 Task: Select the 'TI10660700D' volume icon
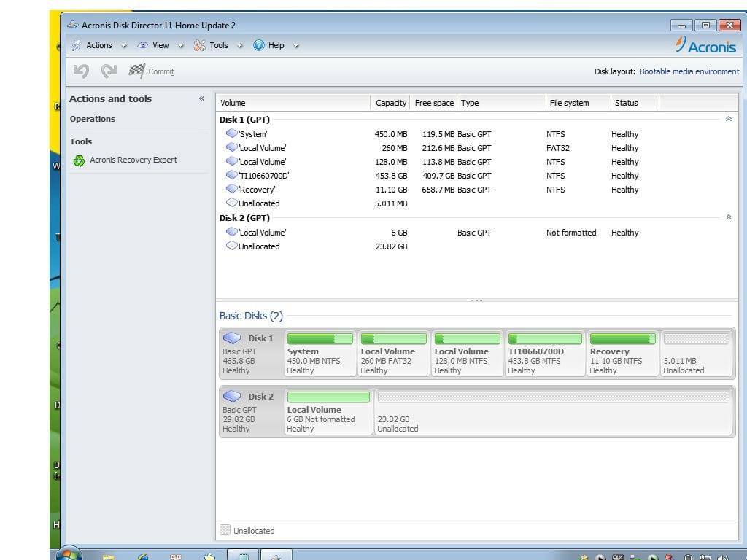pyautogui.click(x=231, y=175)
